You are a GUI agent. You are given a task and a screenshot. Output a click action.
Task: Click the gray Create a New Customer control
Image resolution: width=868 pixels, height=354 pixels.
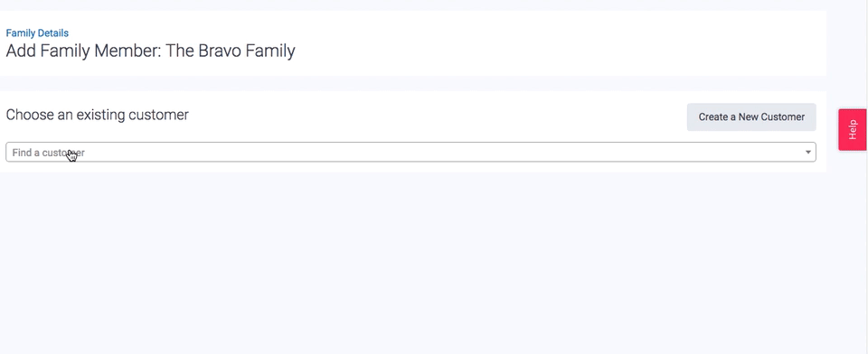(x=751, y=117)
